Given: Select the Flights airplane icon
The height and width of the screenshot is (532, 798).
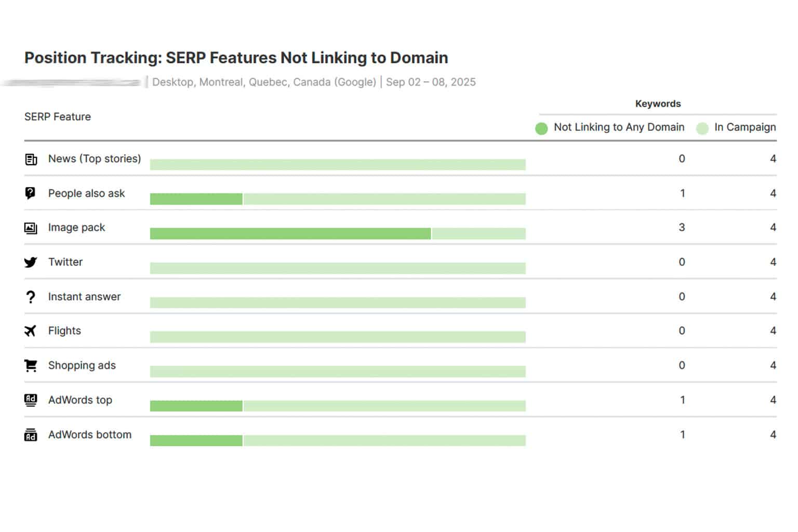Looking at the screenshot, I should pyautogui.click(x=31, y=331).
